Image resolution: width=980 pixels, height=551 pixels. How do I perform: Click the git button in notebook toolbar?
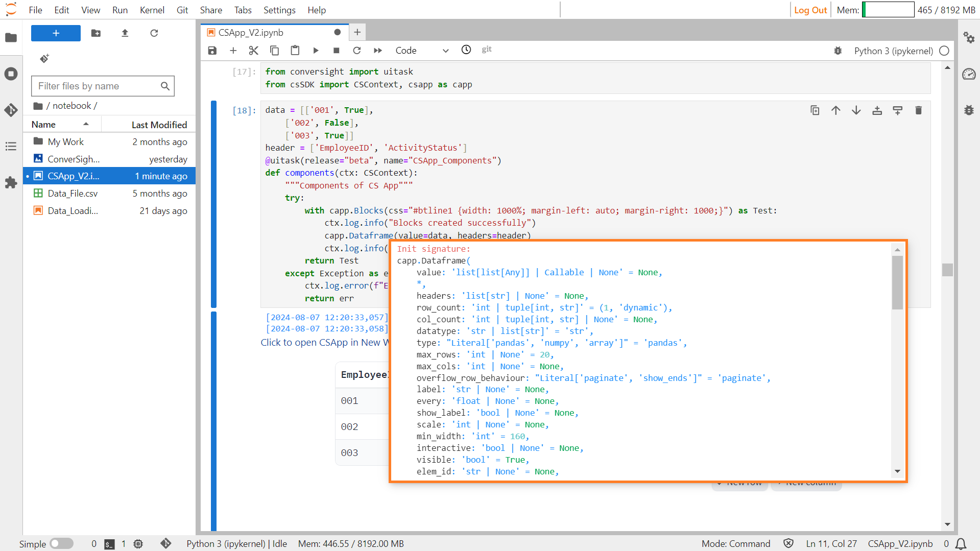tap(487, 49)
